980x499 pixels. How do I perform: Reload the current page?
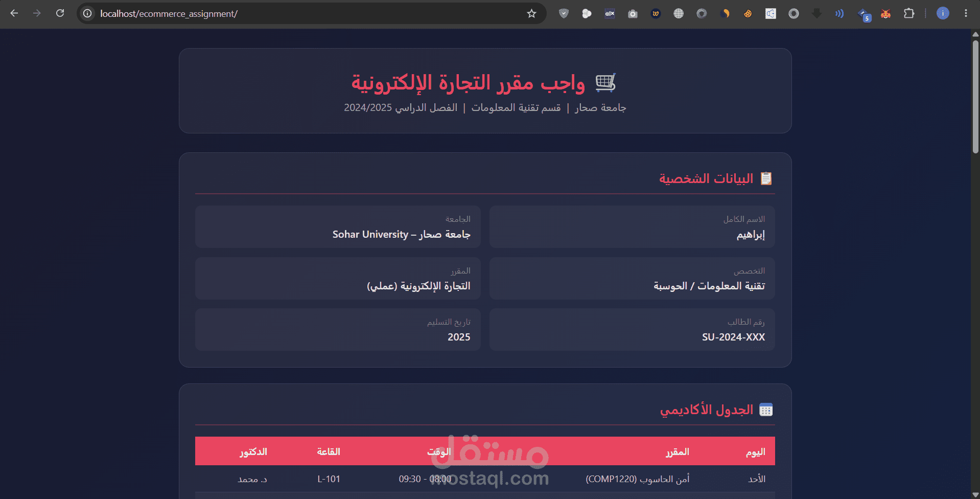[60, 13]
